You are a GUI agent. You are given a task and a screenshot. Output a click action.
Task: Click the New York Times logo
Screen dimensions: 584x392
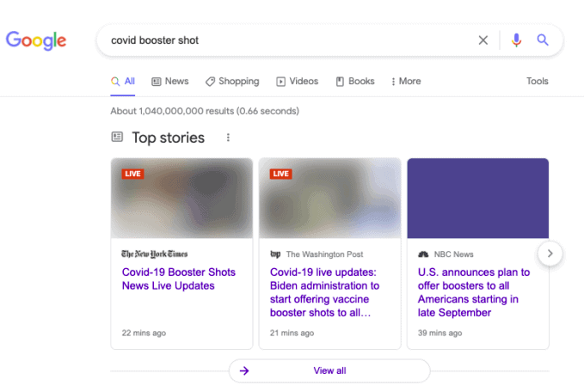[x=155, y=254]
